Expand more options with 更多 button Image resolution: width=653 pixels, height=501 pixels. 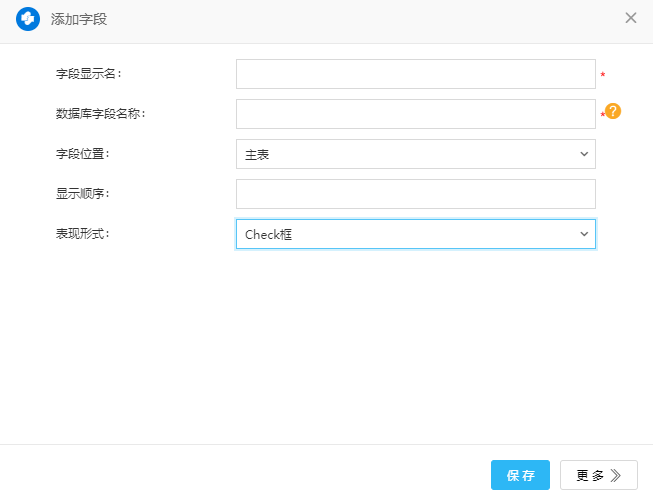click(598, 476)
